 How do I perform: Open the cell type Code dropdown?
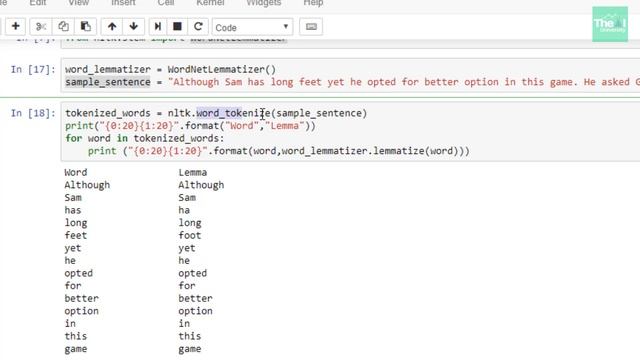click(x=252, y=27)
